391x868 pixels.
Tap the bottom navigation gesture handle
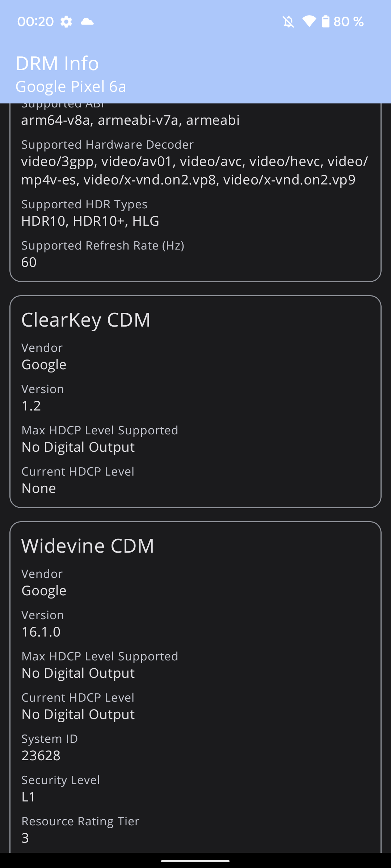pyautogui.click(x=195, y=861)
